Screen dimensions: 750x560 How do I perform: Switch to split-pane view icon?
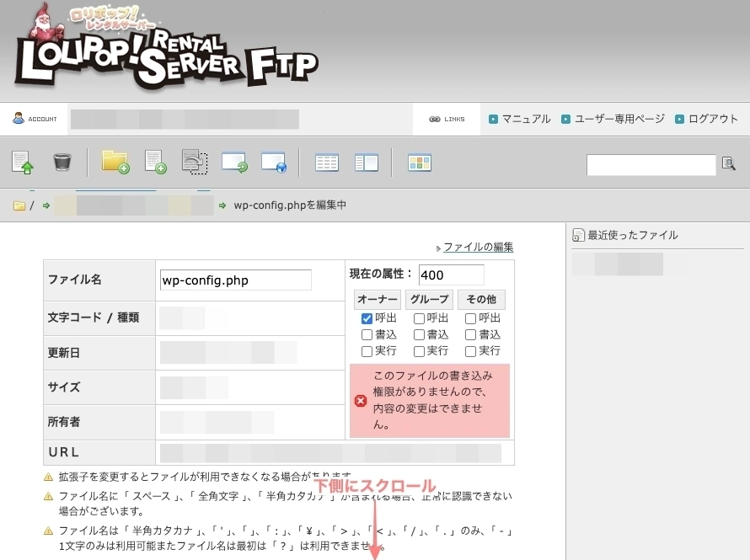(367, 163)
